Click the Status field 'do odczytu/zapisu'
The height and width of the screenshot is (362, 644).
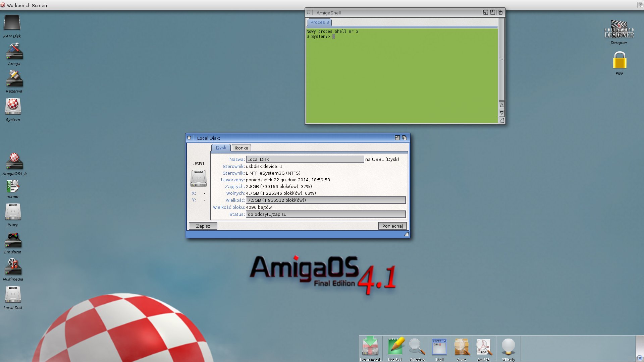[326, 214]
